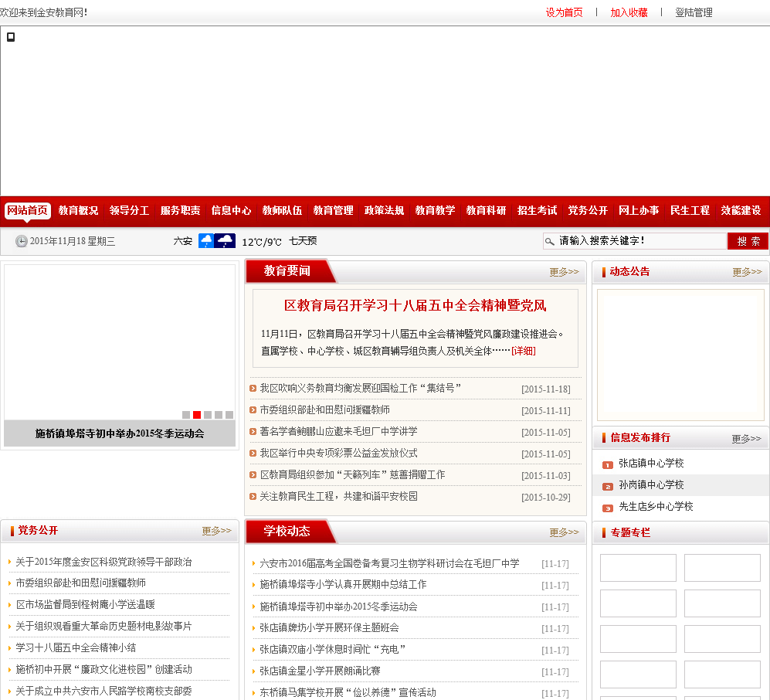Open the 领导分工 nav item
Screen dimensions: 770x700
pyautogui.click(x=130, y=211)
